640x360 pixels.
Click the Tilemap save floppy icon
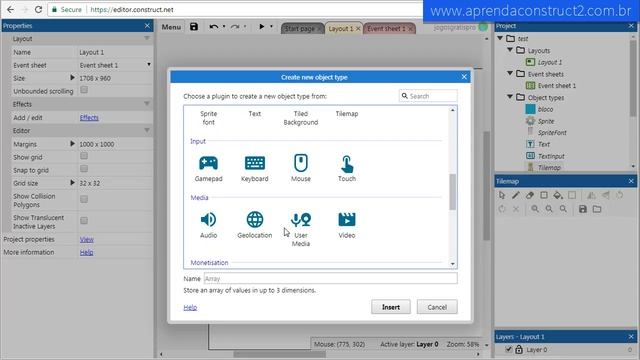(x=583, y=209)
